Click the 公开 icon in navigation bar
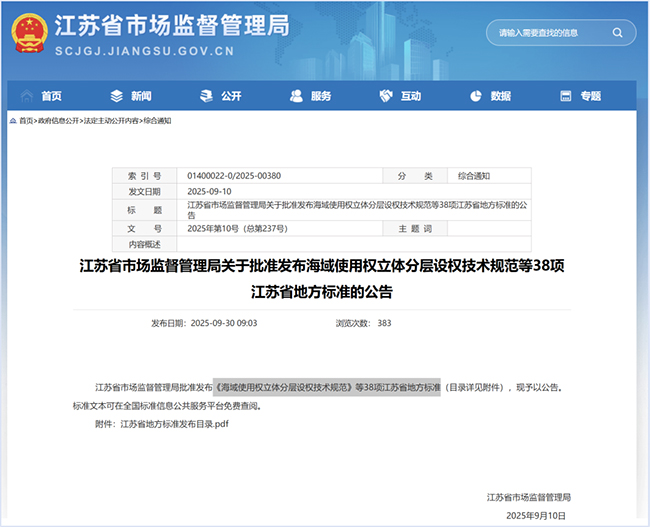650x527 pixels. point(206,96)
